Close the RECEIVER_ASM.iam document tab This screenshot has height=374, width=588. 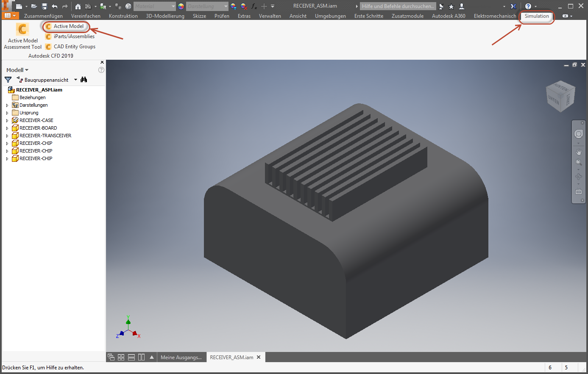click(259, 357)
